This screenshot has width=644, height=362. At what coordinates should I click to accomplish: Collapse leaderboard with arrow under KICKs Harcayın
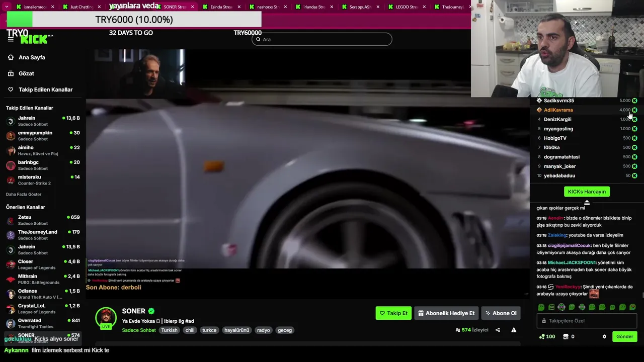[587, 202]
